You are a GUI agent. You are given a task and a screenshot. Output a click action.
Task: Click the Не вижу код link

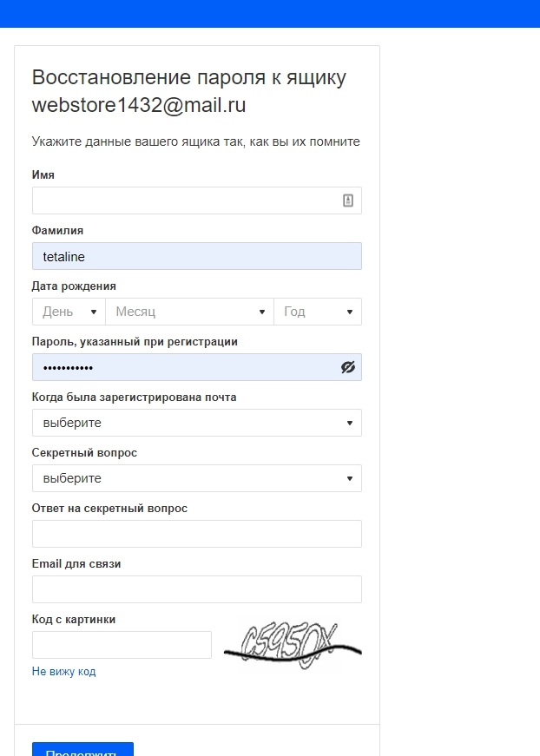coord(63,671)
